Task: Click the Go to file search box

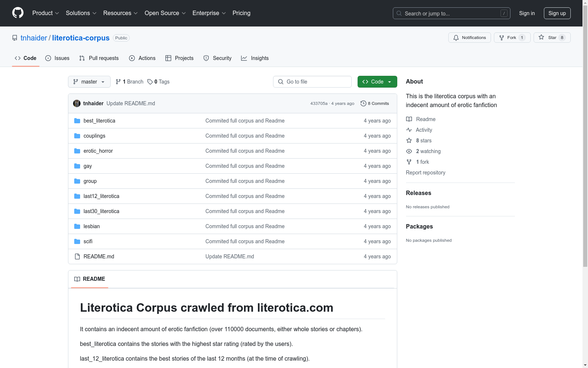Action: (312, 82)
